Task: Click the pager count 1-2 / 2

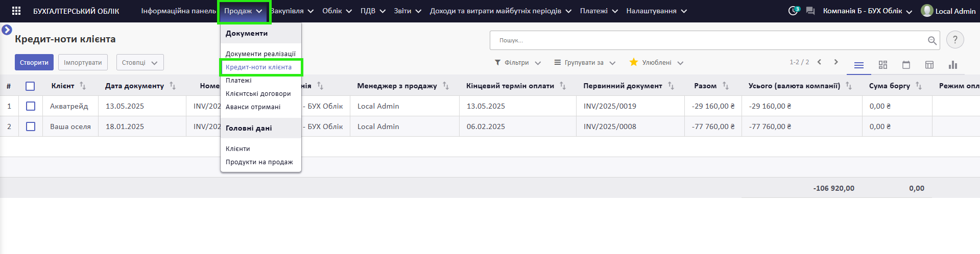Action: (x=799, y=62)
